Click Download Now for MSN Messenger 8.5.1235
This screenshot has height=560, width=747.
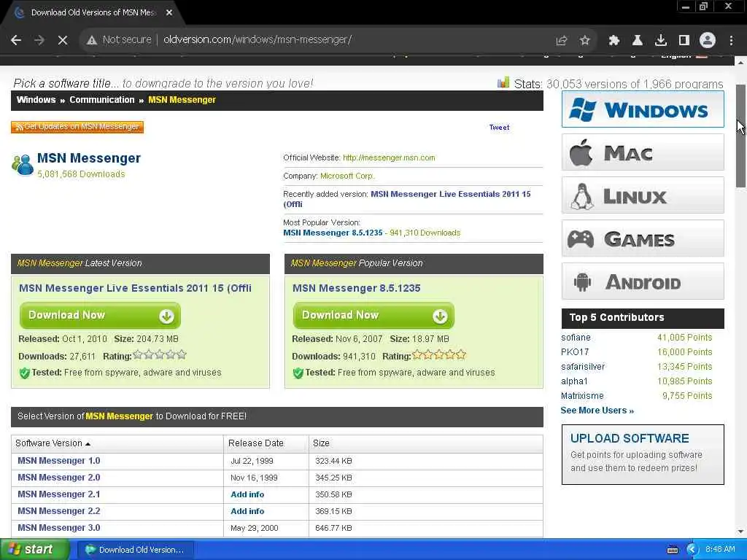coord(373,315)
